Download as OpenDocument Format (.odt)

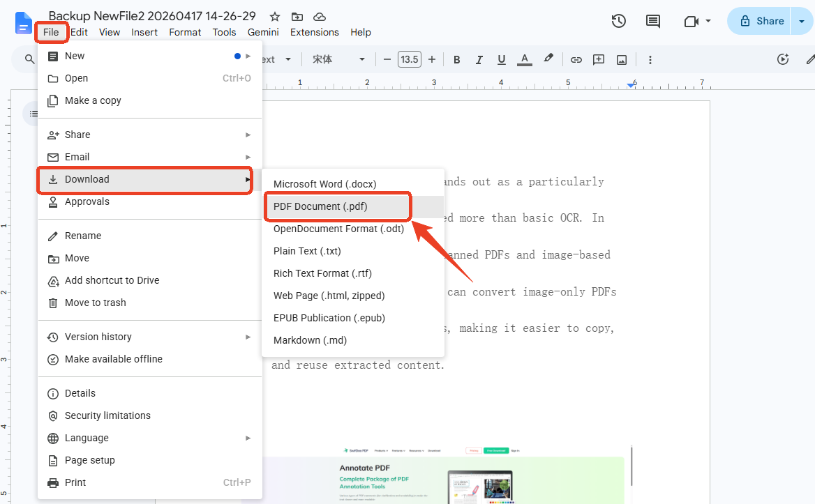click(x=353, y=229)
